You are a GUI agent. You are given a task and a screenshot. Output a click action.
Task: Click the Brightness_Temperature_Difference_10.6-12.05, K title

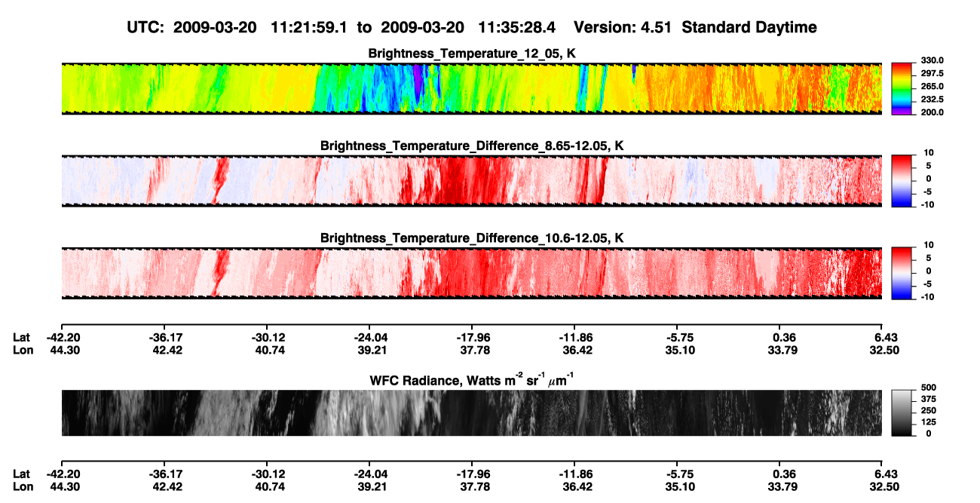point(472,238)
